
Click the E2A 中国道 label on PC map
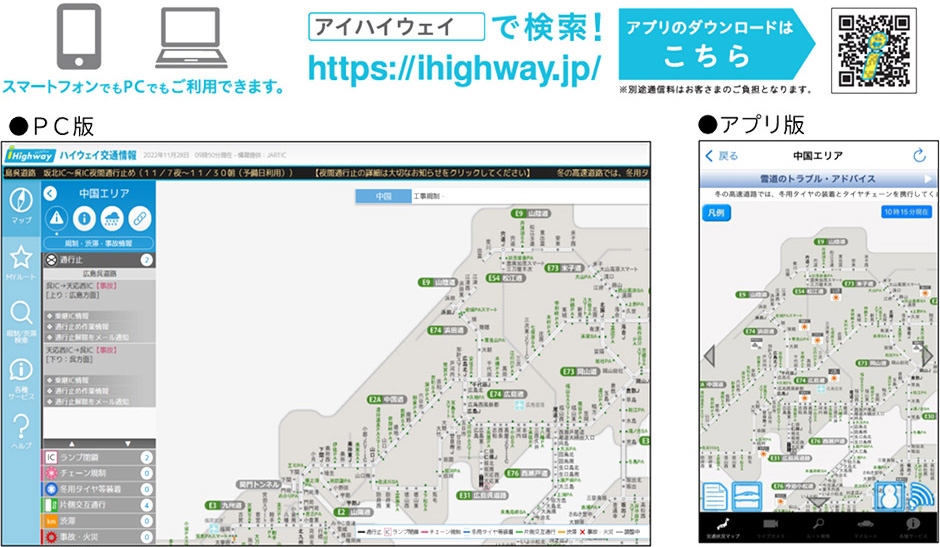pos(387,399)
